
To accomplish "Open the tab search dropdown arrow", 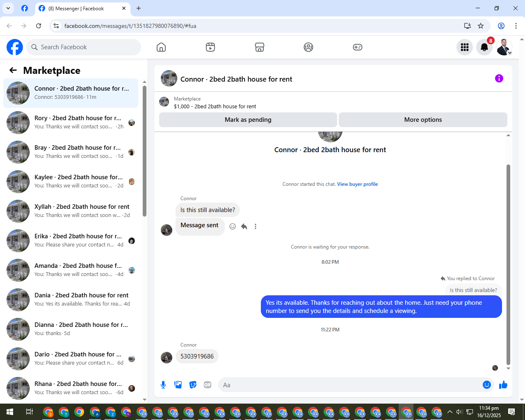I will pos(8,8).
